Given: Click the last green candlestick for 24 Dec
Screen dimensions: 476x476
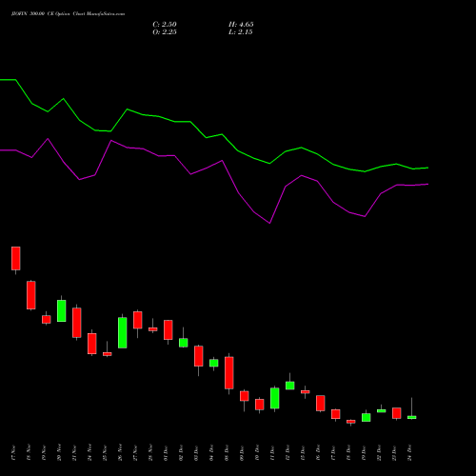Looking at the screenshot, I should [x=412, y=417].
